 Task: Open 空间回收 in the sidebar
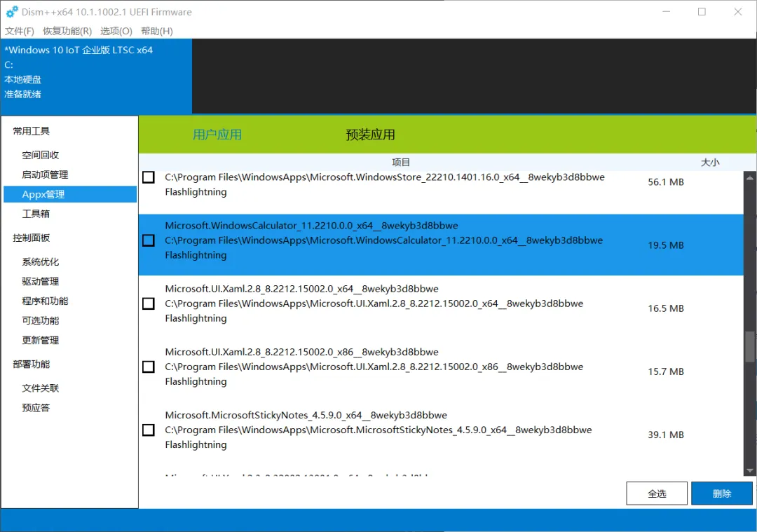pyautogui.click(x=41, y=155)
